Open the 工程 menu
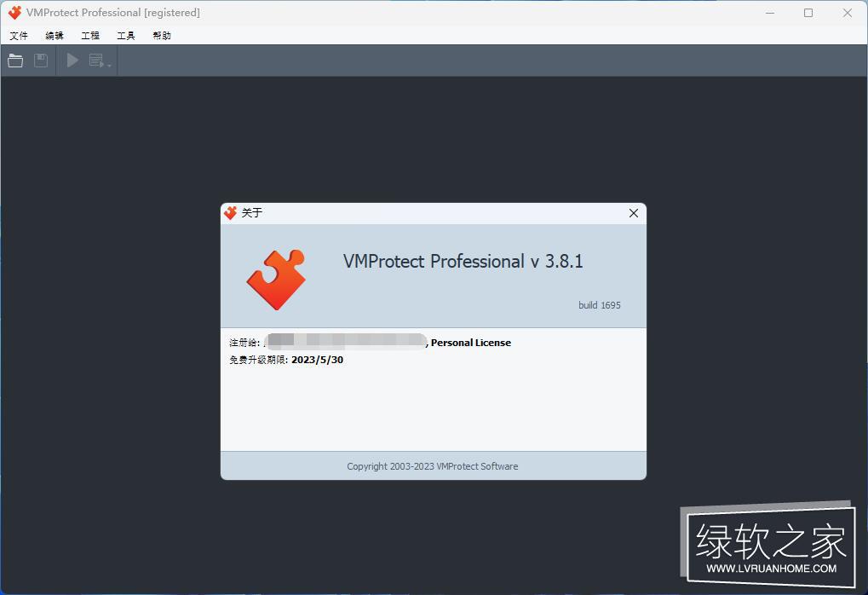The height and width of the screenshot is (595, 868). [x=90, y=36]
